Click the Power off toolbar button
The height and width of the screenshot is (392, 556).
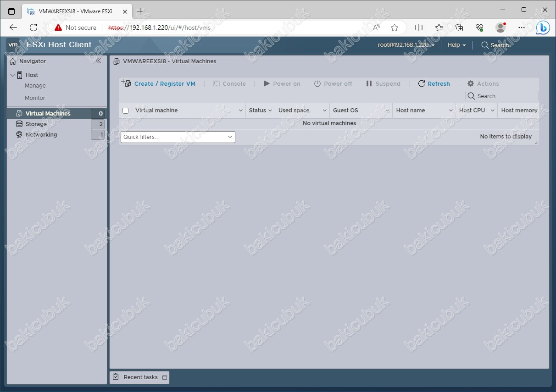point(333,83)
